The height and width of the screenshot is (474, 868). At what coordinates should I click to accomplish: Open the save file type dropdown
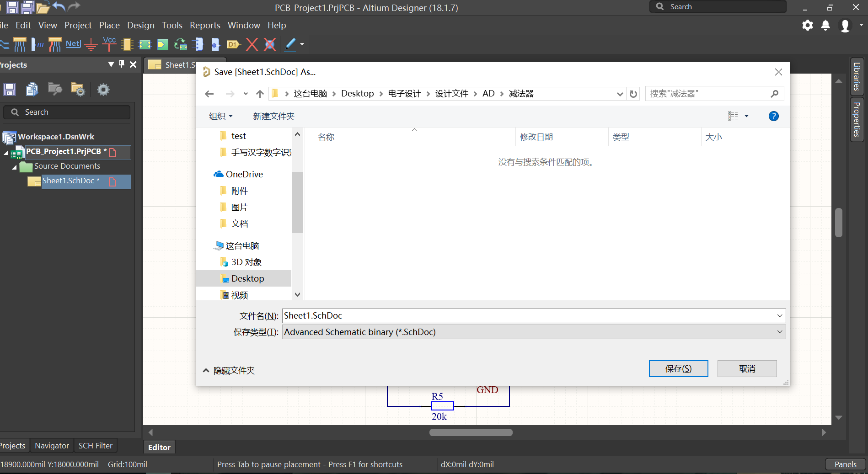[779, 332]
